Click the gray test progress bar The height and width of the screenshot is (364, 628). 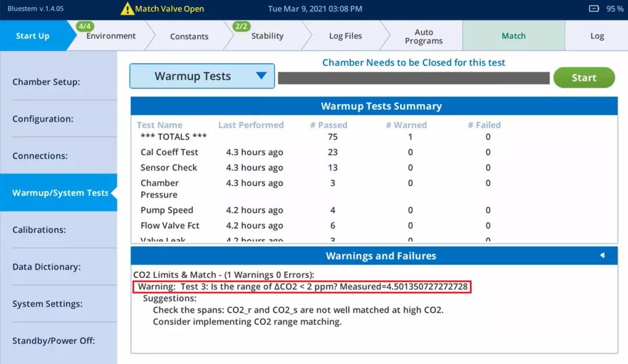click(413, 78)
